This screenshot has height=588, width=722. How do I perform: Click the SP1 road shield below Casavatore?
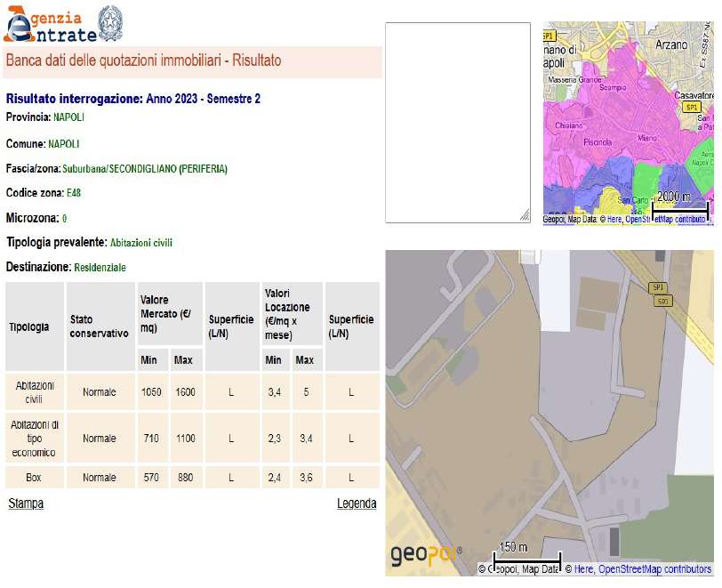691,107
